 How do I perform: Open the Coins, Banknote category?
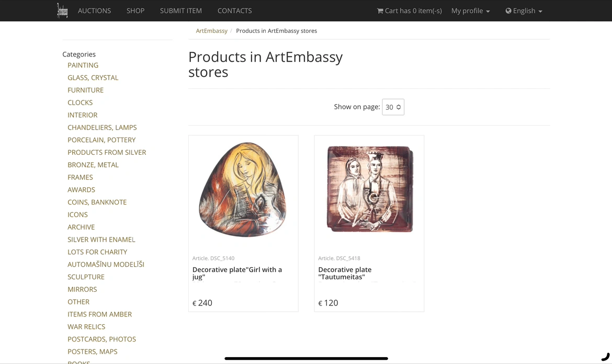click(97, 202)
